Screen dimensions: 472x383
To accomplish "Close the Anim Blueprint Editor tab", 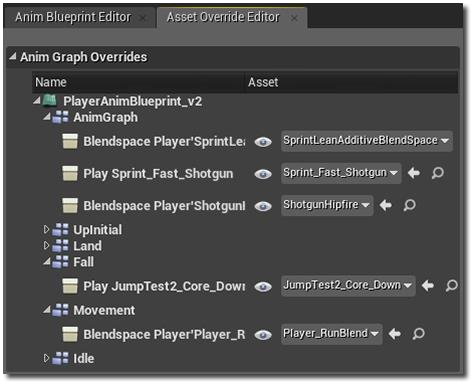I will (143, 18).
